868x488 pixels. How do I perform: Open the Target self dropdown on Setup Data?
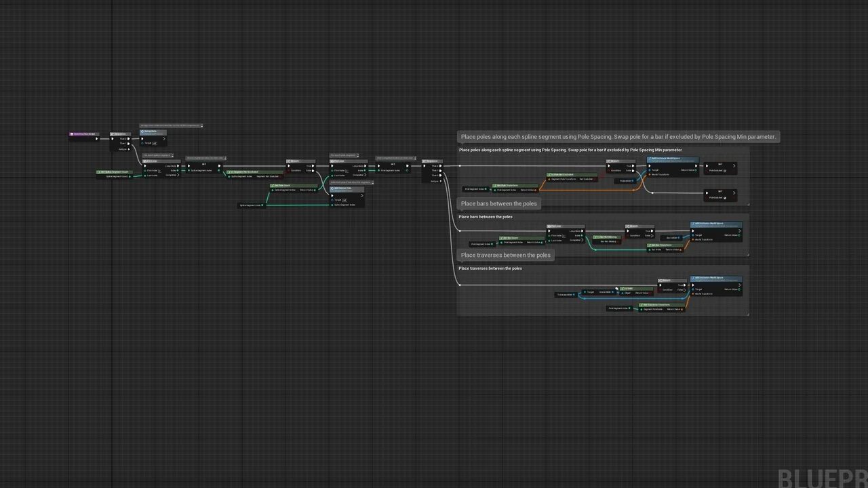pos(155,144)
